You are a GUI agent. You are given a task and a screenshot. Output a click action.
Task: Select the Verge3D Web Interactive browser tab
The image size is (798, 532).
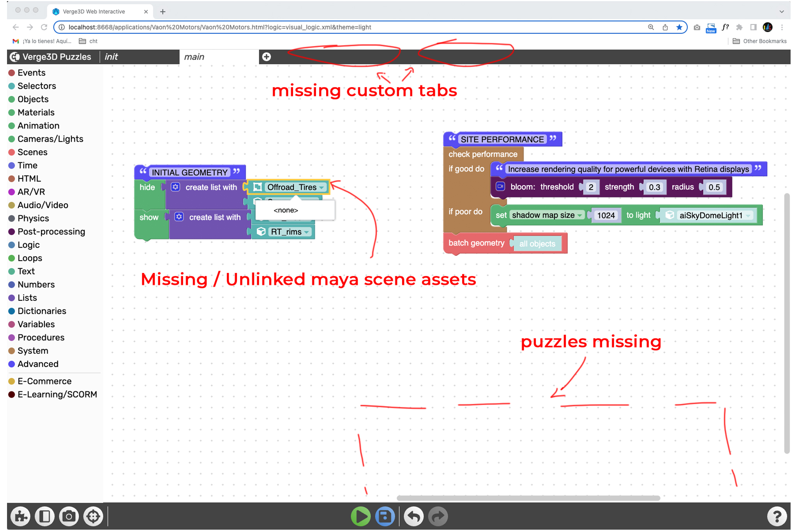point(101,12)
